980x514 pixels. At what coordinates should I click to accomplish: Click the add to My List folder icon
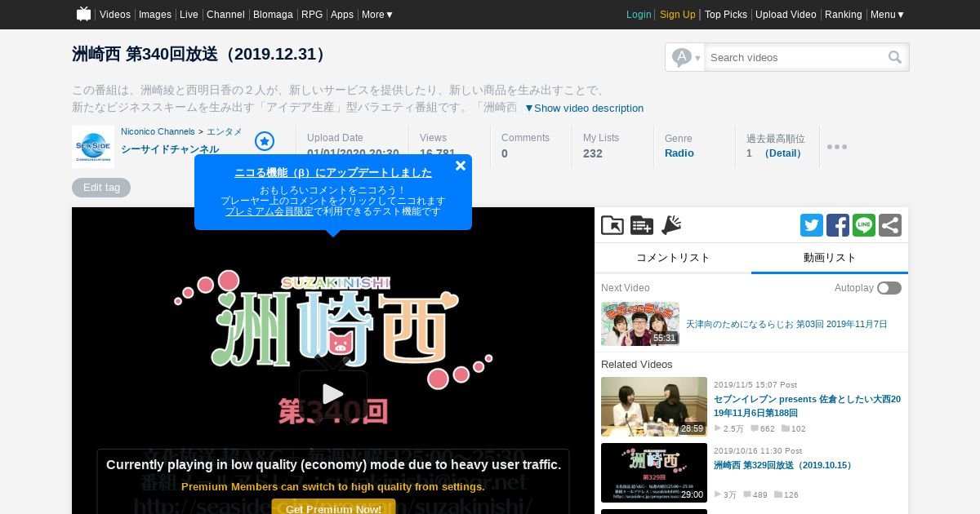[x=612, y=225]
